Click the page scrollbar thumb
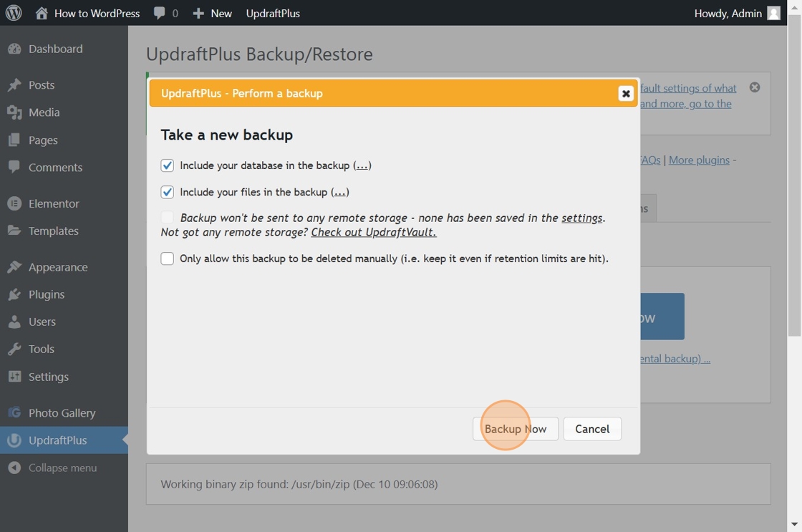The height and width of the screenshot is (532, 802). click(794, 176)
